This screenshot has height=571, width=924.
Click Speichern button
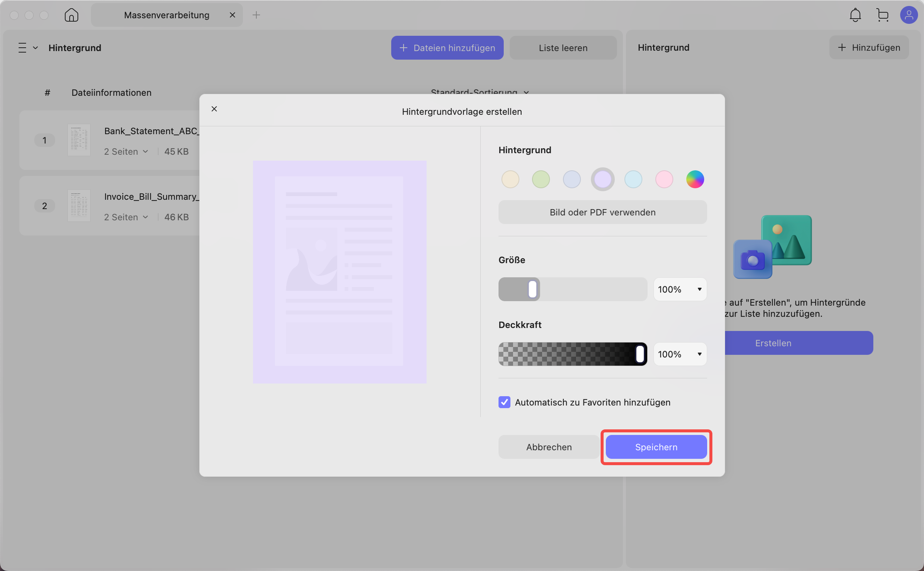pos(656,447)
